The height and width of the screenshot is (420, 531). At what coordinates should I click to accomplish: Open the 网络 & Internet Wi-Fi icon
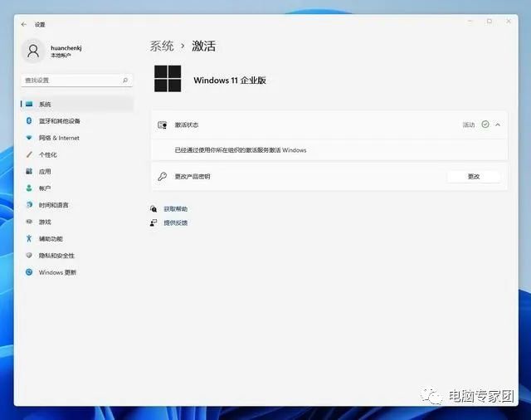click(29, 138)
